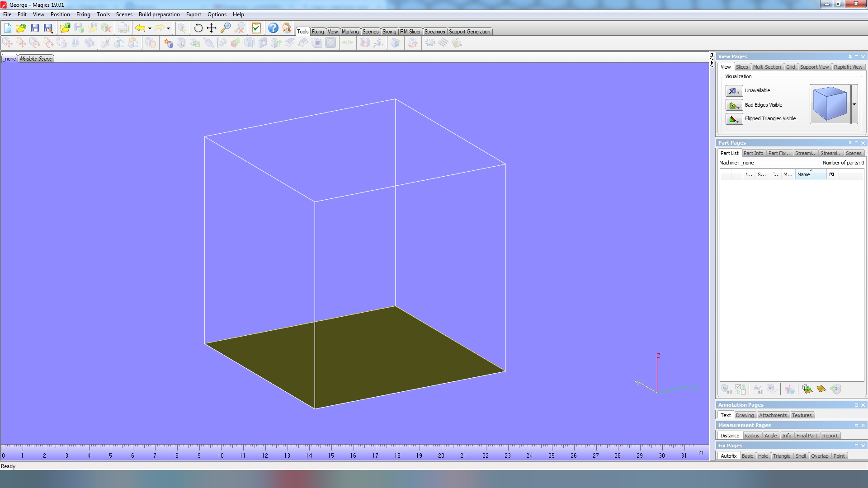The height and width of the screenshot is (488, 868).
Task: Open the Build preparation menu
Action: (159, 14)
